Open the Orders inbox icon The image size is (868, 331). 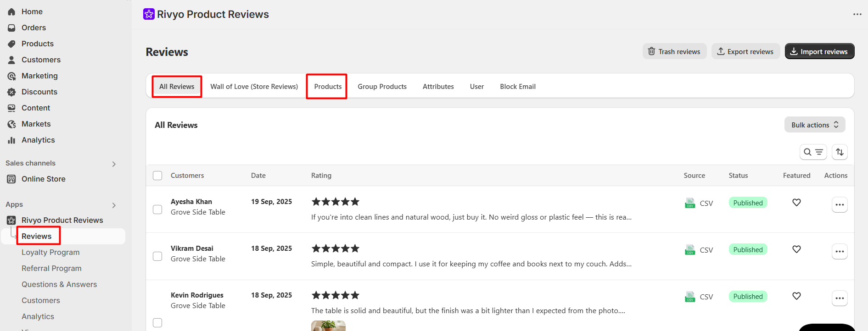(x=11, y=28)
